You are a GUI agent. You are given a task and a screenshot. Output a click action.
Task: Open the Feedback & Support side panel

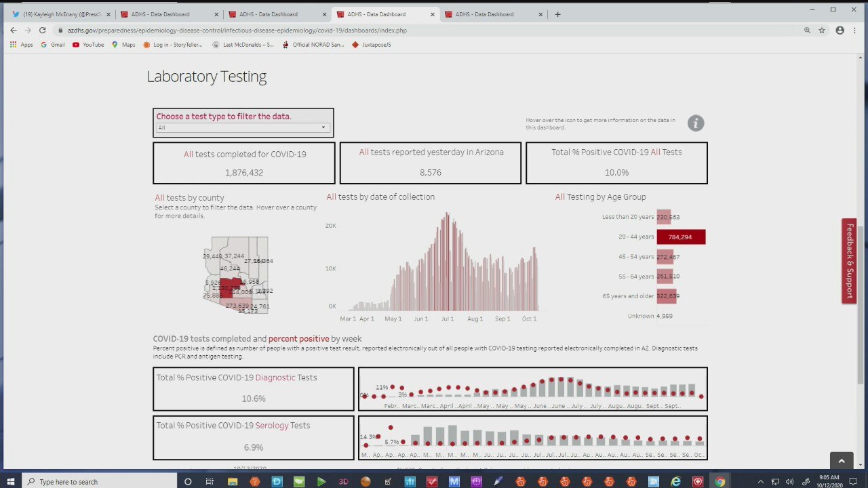click(x=849, y=260)
